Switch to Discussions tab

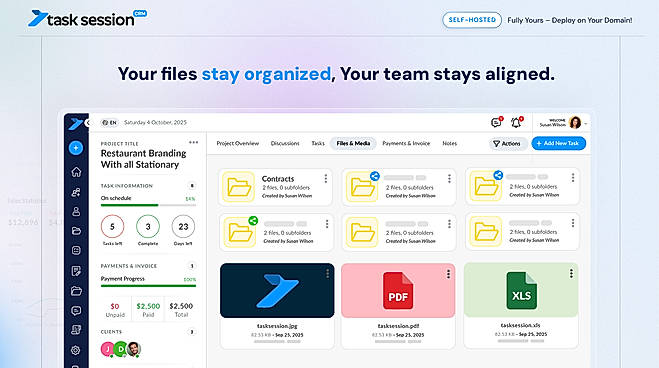pos(285,143)
